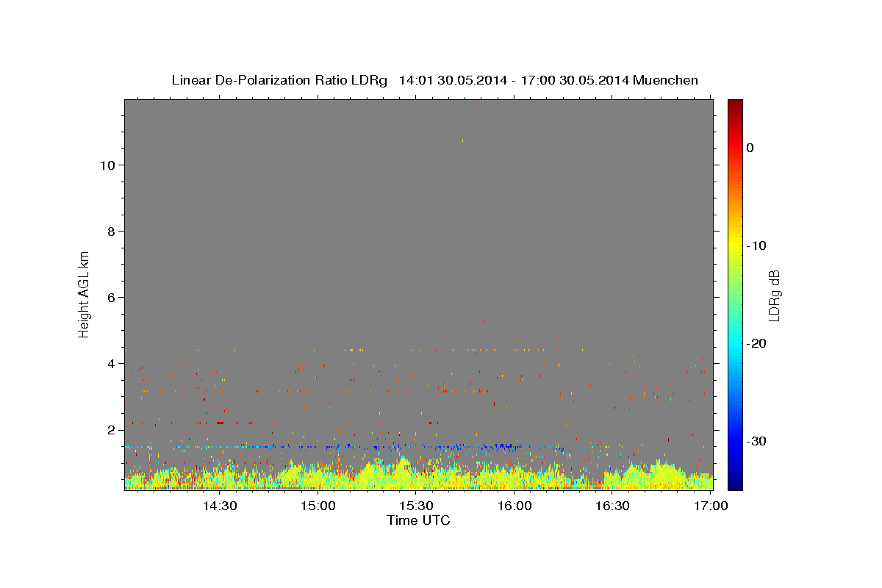The width and height of the screenshot is (882, 588).
Task: Click the height tick label 8
Action: pos(111,232)
